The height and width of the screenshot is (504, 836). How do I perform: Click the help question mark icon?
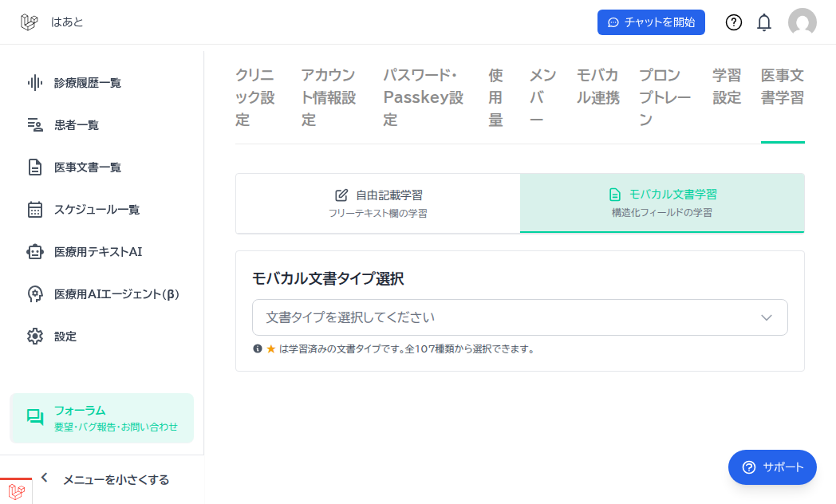[x=733, y=22]
